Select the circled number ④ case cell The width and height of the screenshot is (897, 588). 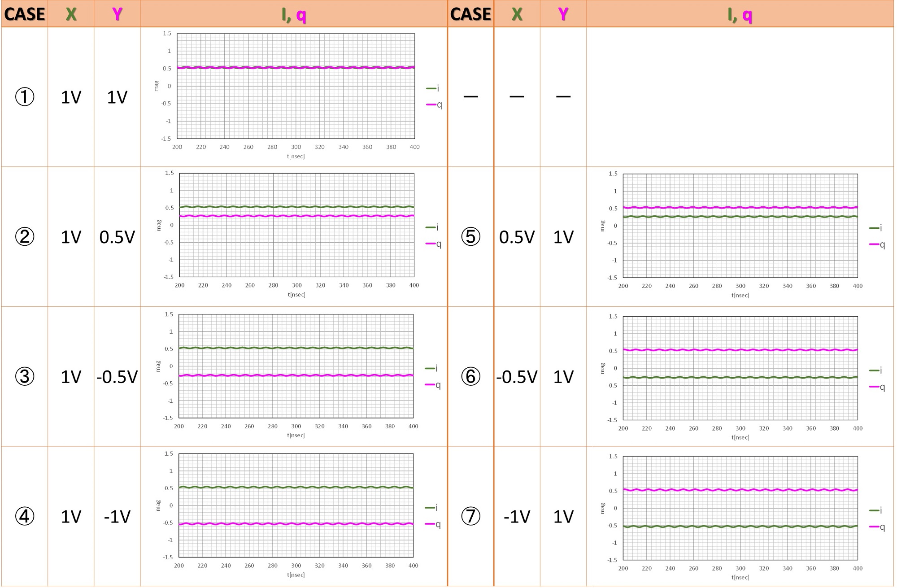(25, 516)
